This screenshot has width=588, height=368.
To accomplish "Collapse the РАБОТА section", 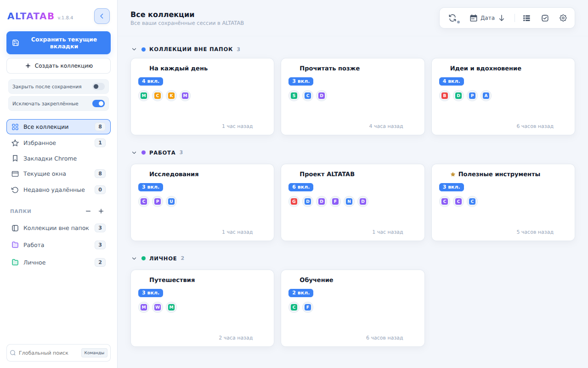I will click(134, 153).
